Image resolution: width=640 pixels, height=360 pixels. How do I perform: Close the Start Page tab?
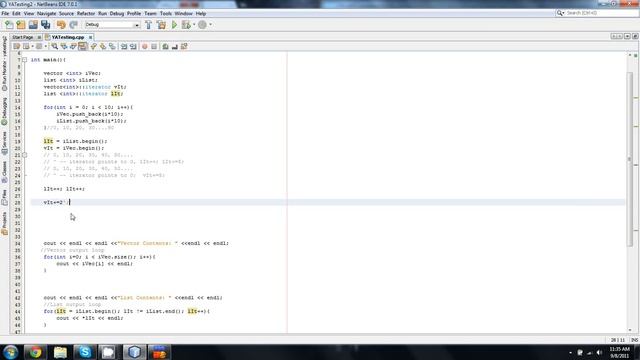39,37
